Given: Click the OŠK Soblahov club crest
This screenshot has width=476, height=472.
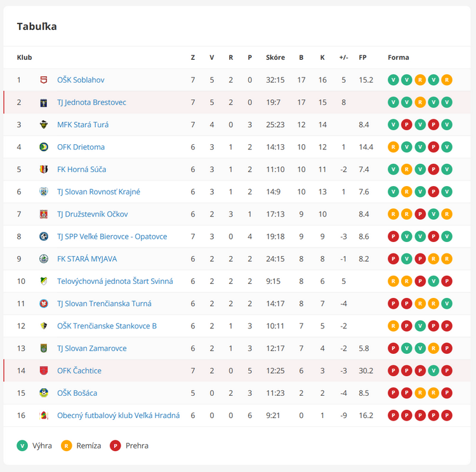Looking at the screenshot, I should 43,80.
